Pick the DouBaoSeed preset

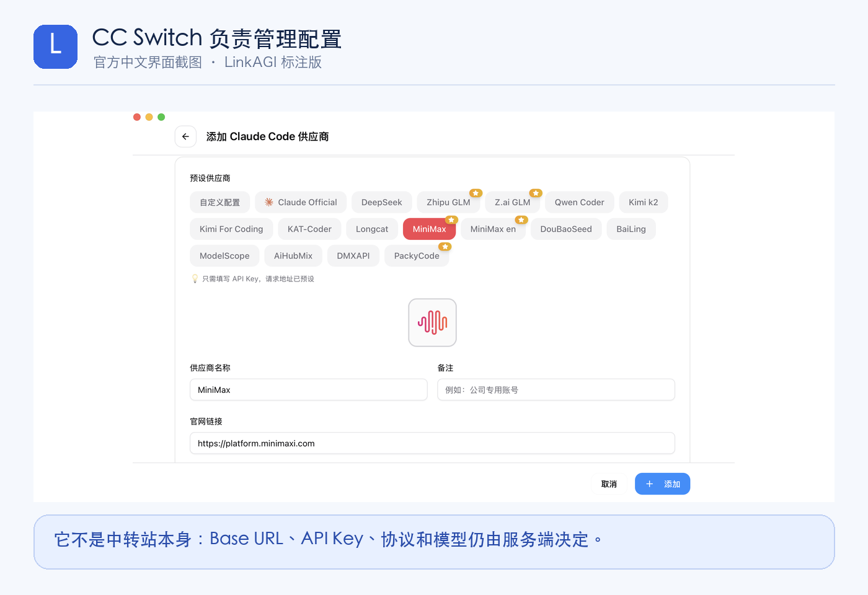click(566, 229)
